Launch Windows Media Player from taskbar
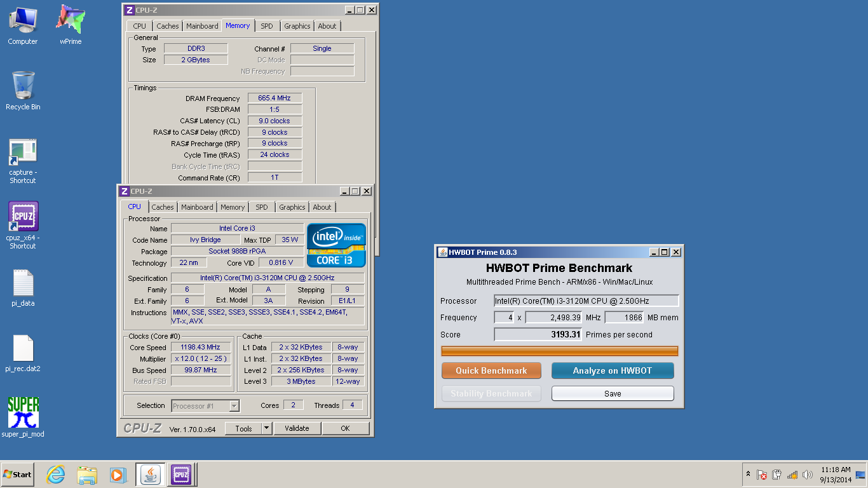868x488 pixels. click(118, 475)
